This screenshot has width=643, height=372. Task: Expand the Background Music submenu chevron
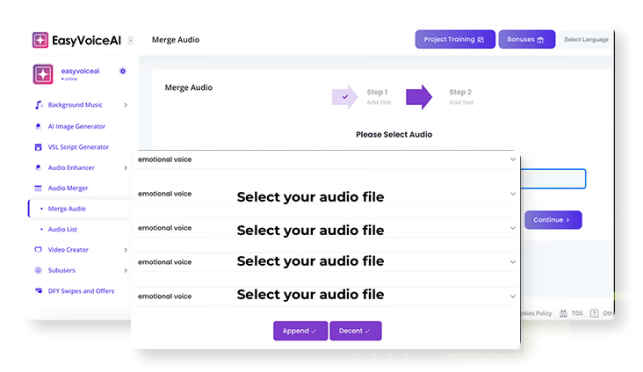(126, 105)
